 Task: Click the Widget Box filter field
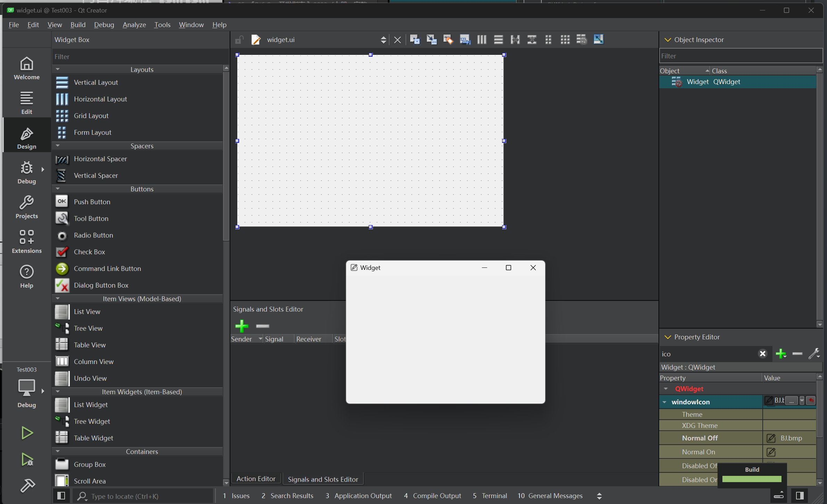pos(139,56)
